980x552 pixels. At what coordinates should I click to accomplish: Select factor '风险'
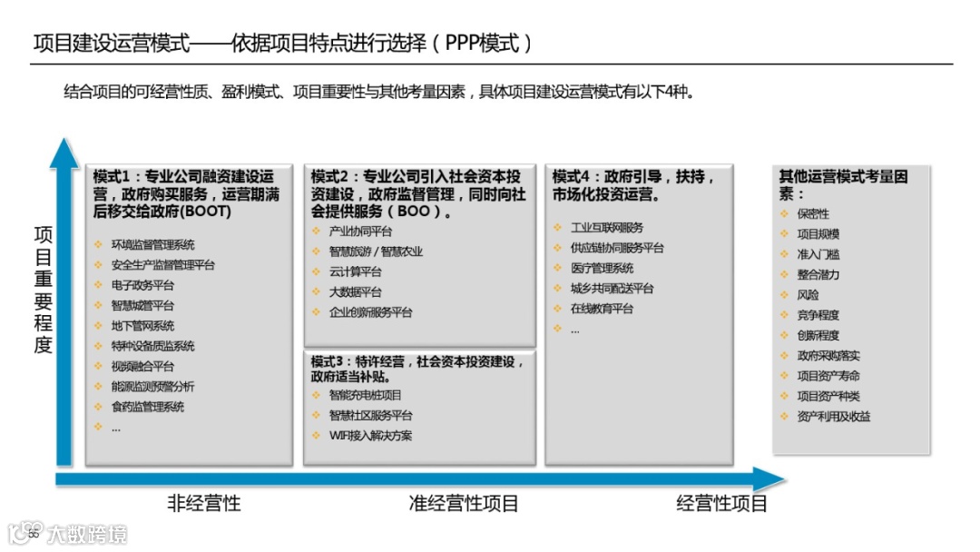tap(808, 295)
